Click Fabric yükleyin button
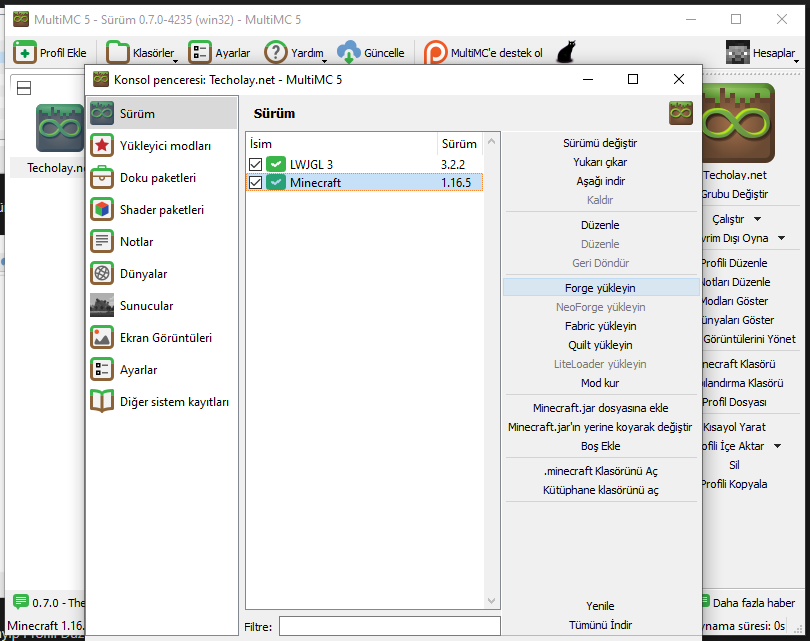Screen dimensions: 810x641 tap(600, 326)
